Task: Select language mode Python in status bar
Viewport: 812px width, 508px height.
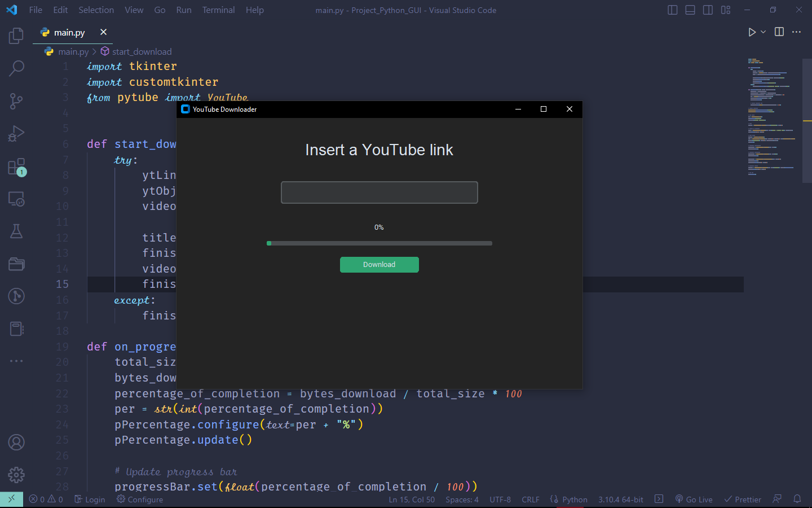Action: [x=575, y=500]
